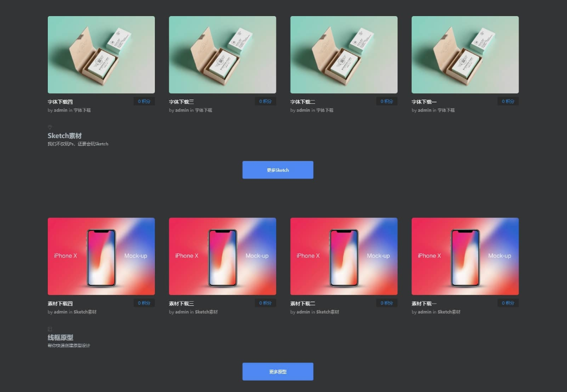
Task: Click the 字体下载四 title link
Action: click(x=60, y=102)
